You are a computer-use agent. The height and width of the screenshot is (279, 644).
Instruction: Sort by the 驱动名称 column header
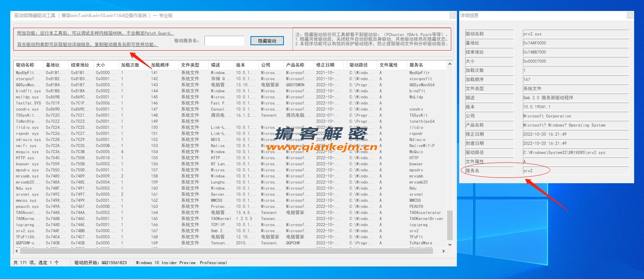click(x=28, y=65)
